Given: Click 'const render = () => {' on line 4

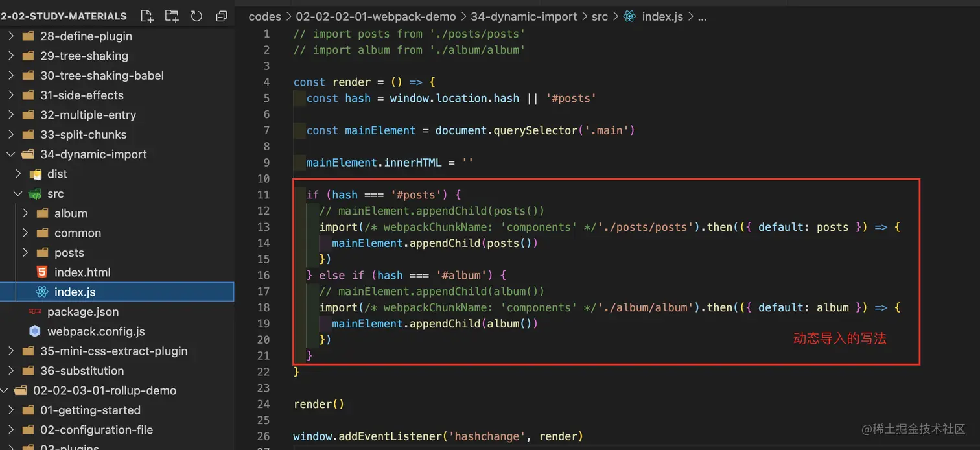Looking at the screenshot, I should [x=365, y=82].
